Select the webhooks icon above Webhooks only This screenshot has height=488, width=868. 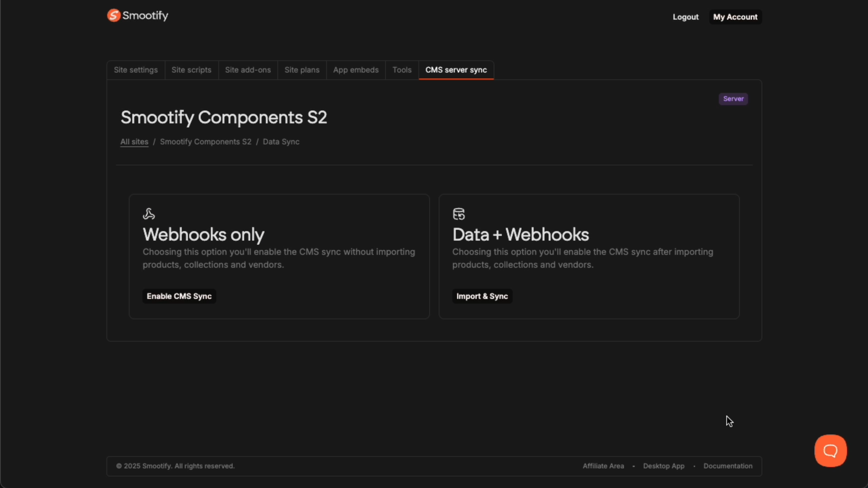pos(149,213)
